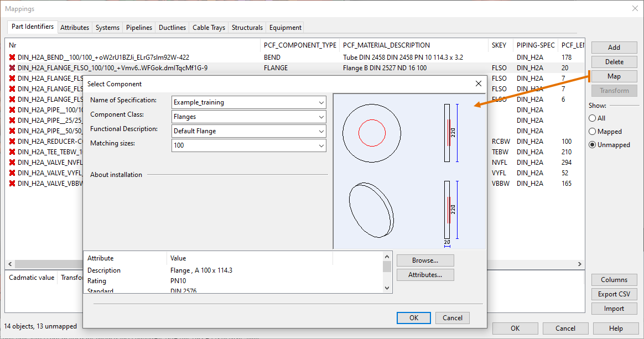The width and height of the screenshot is (644, 339).
Task: Select the Mapped show filter
Action: (593, 132)
